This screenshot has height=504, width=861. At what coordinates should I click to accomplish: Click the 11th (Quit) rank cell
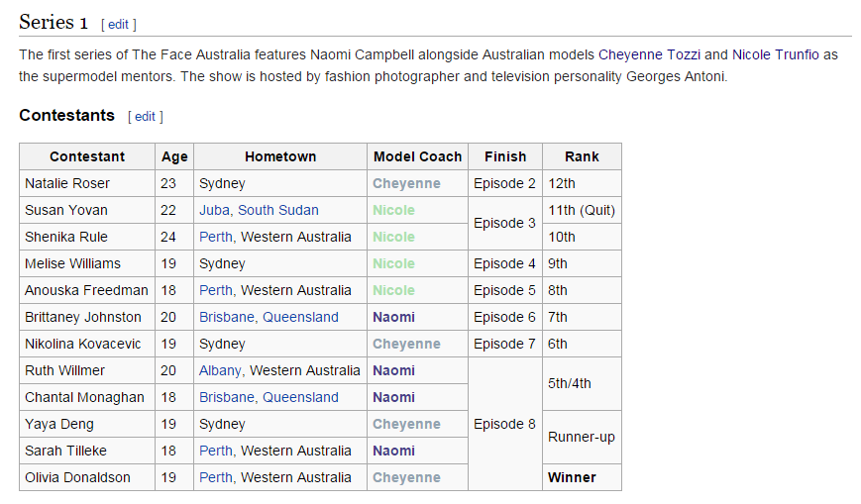[x=582, y=210]
